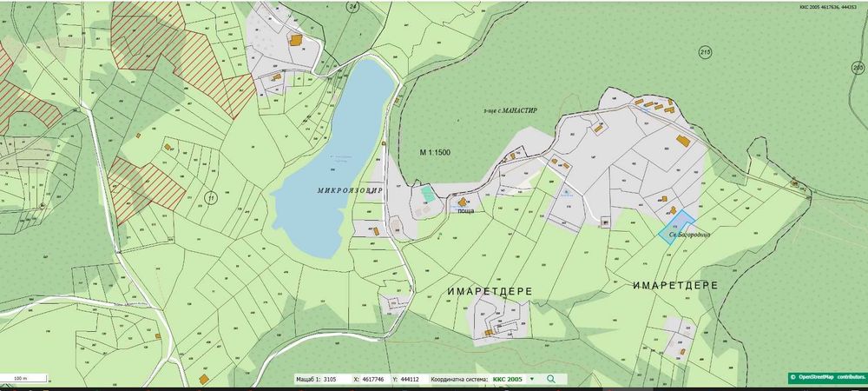The image size is (868, 391).
Task: Click the green sports field rectangle near поща
Action: 427,194
